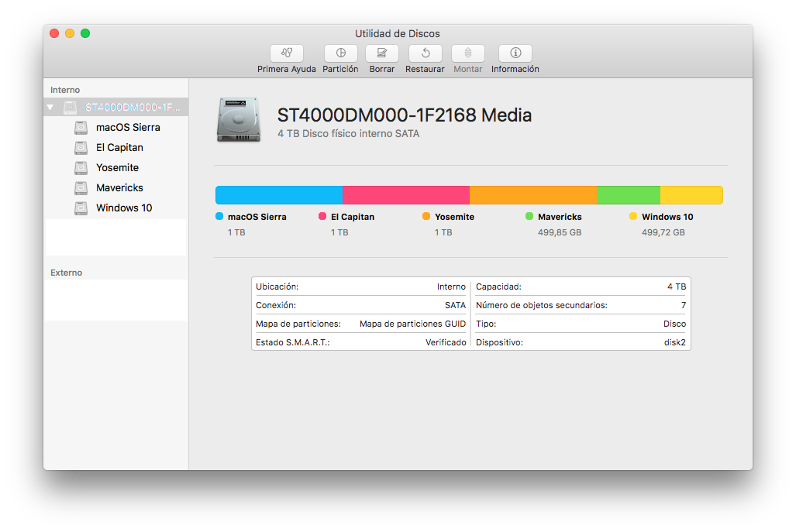Screen dimensions: 796x532
Task: Click the pink El Capitan legend dot
Action: point(322,216)
